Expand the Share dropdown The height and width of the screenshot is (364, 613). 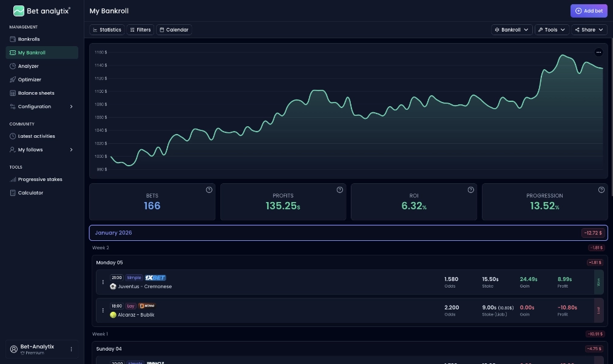[588, 29]
